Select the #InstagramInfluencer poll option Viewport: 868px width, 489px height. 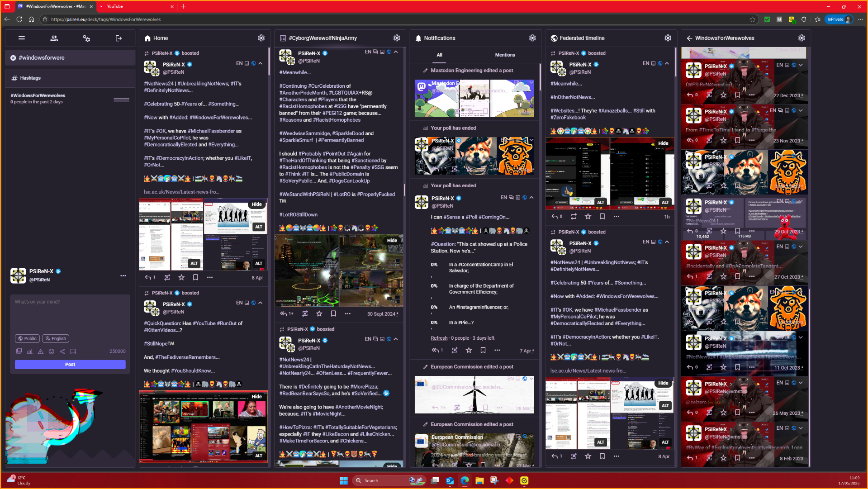[x=479, y=307]
